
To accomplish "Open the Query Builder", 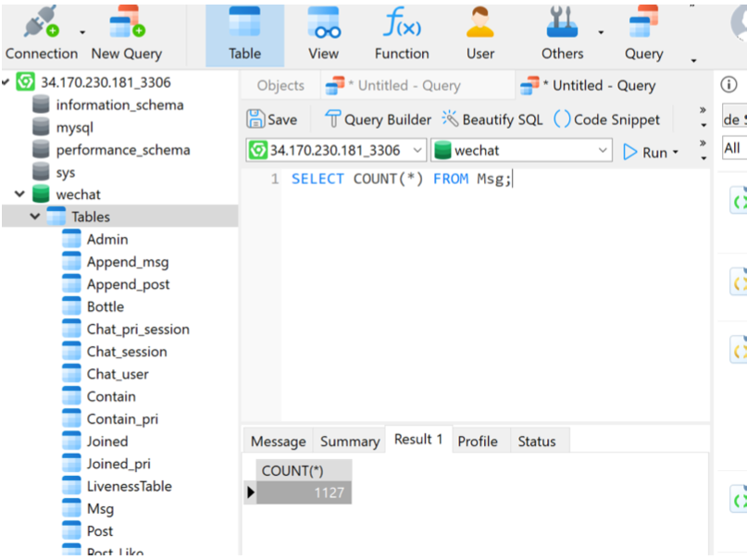I will coord(378,119).
